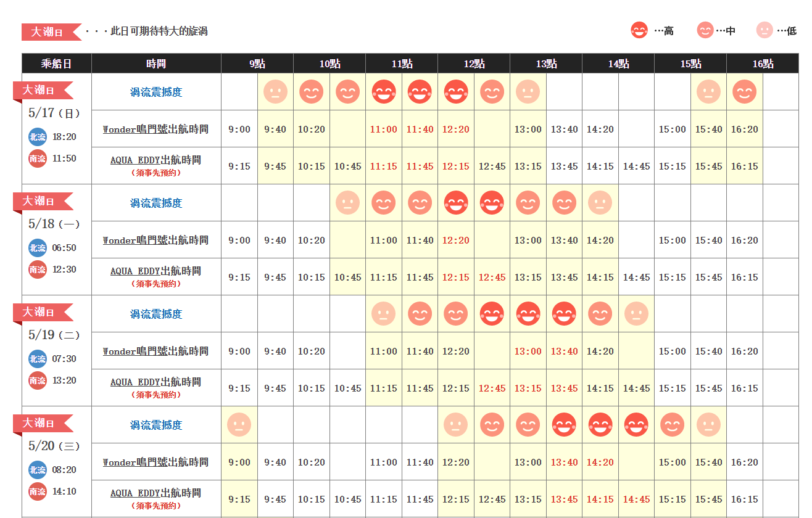Open the AQUA EDDY出航時間 link for 5/19

[x=155, y=382]
